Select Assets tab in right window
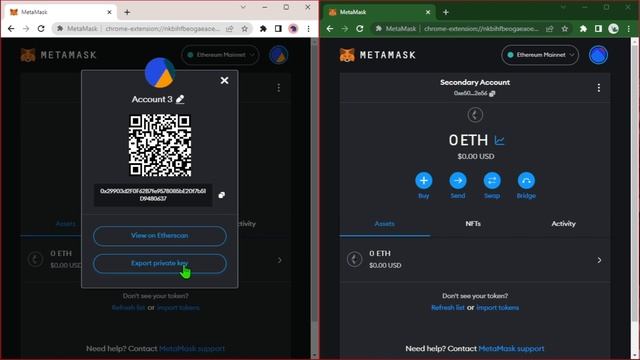The width and height of the screenshot is (640, 360). (x=384, y=224)
